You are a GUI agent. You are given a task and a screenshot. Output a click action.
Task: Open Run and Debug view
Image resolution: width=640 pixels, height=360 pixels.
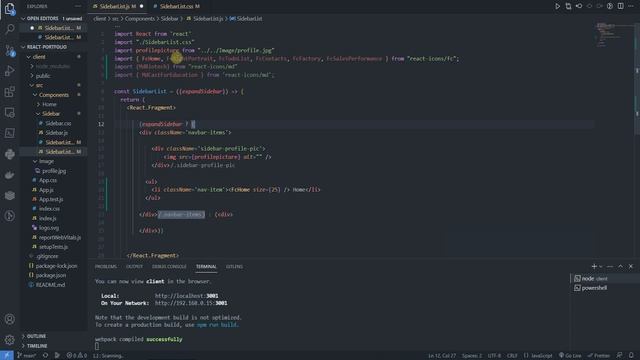coord(10,71)
